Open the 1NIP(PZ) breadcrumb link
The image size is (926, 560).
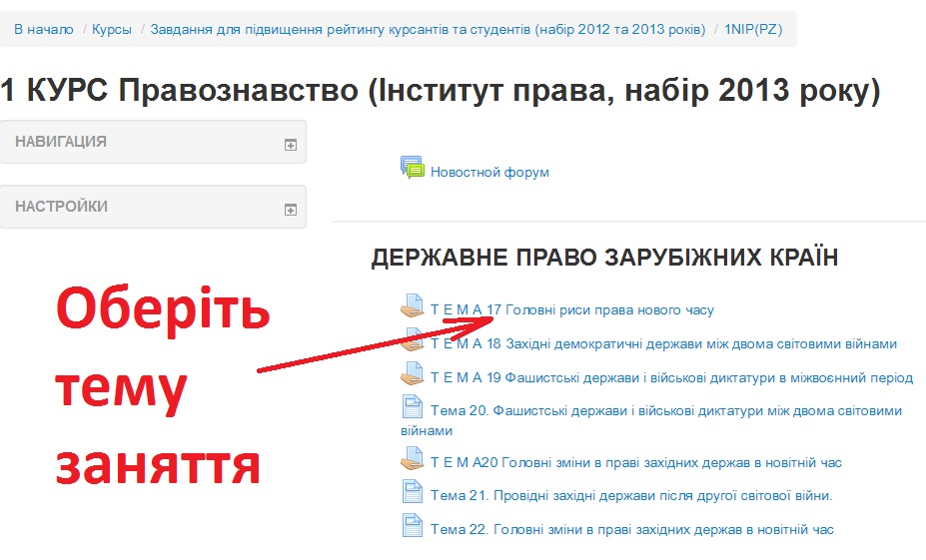(x=753, y=30)
